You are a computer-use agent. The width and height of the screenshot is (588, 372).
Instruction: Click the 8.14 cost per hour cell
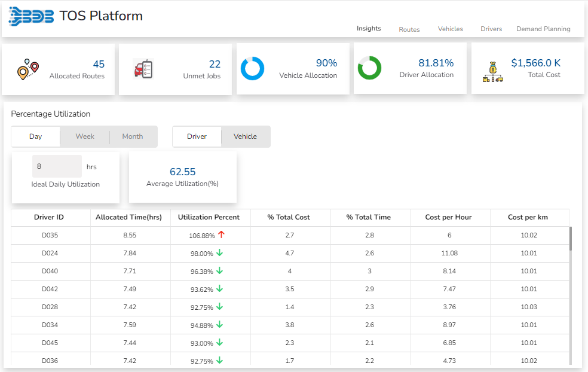coord(449,272)
